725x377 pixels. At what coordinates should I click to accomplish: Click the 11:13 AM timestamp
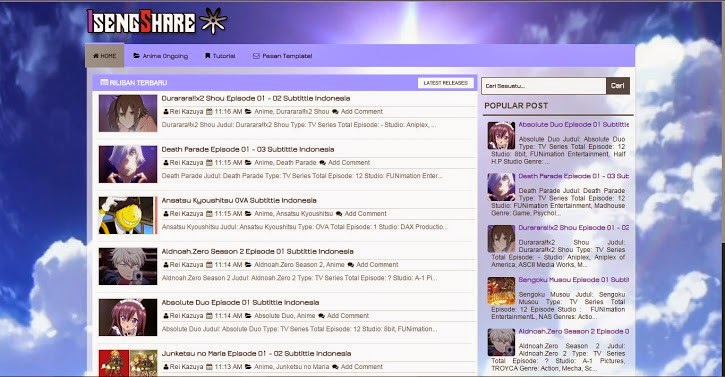tap(228, 367)
